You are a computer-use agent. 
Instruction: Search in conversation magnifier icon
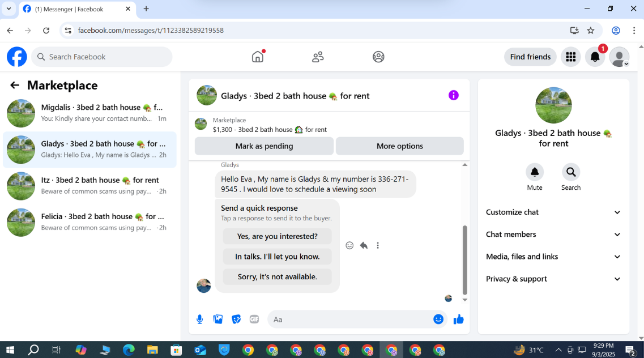pos(571,172)
